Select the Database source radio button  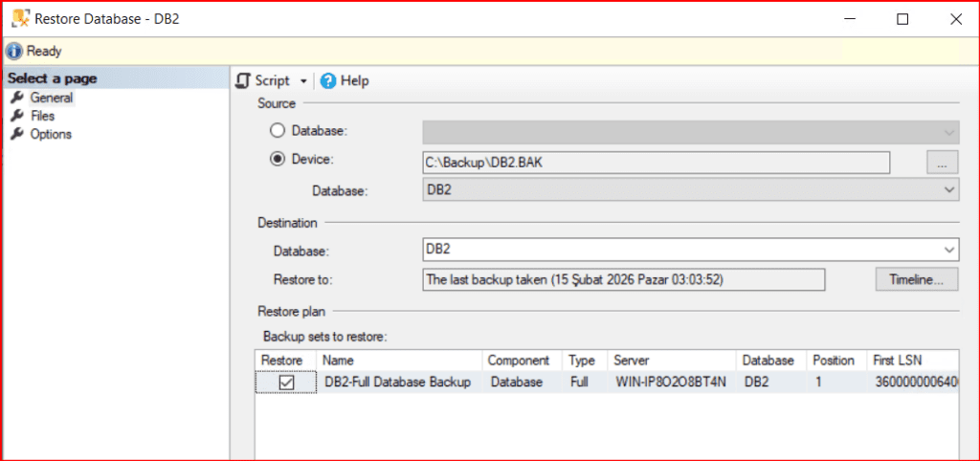(278, 130)
